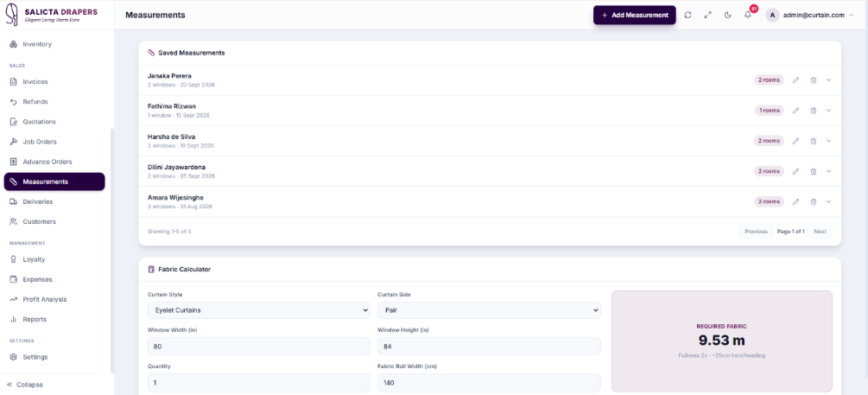Open Quotations in the sidebar
Image resolution: width=868 pixels, height=395 pixels.
tap(54, 121)
